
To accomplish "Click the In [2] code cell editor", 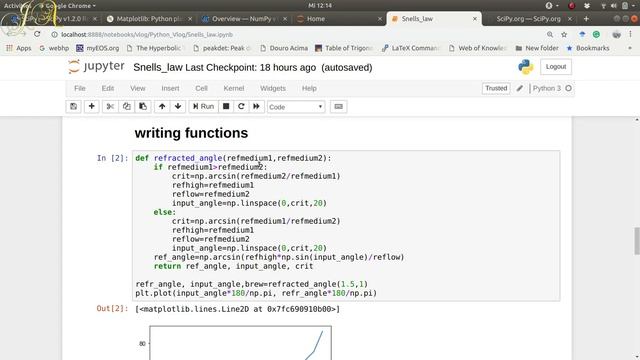I will pos(346,226).
